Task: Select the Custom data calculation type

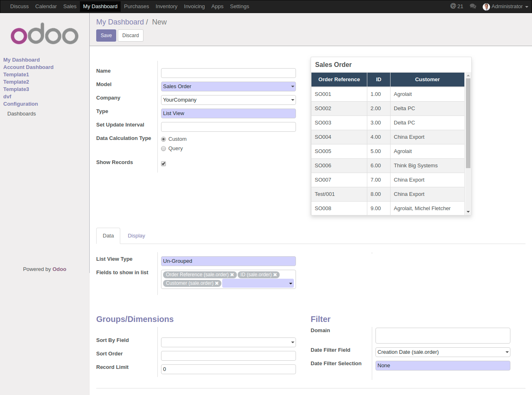Action: [x=163, y=139]
